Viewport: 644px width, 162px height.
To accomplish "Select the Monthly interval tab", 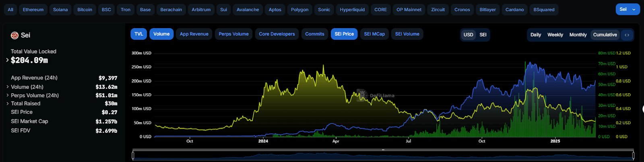I will point(578,35).
